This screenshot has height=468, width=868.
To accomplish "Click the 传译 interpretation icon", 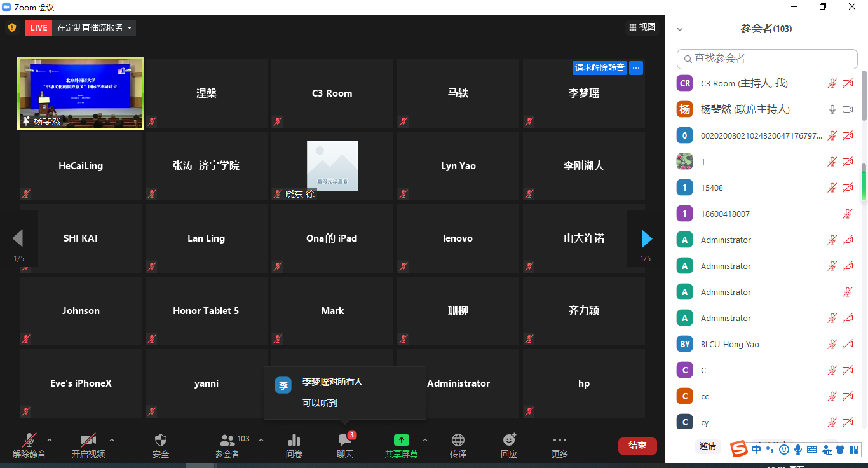I will [458, 445].
